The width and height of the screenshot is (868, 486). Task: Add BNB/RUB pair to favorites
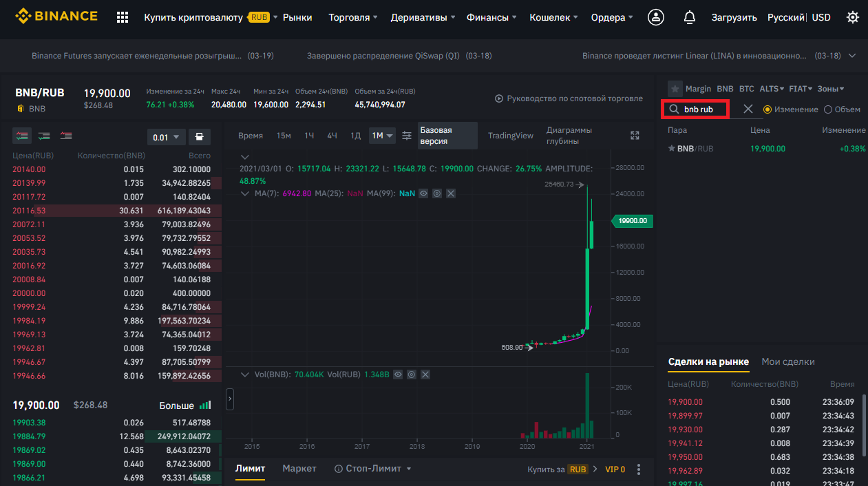point(672,148)
